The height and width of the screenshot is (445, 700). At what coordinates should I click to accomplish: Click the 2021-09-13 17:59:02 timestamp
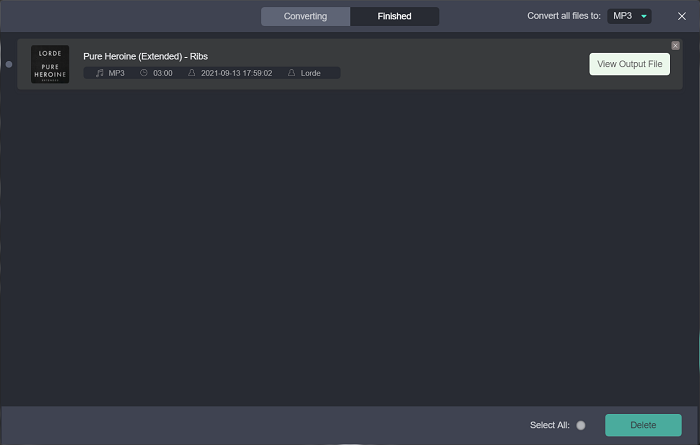[x=236, y=73]
